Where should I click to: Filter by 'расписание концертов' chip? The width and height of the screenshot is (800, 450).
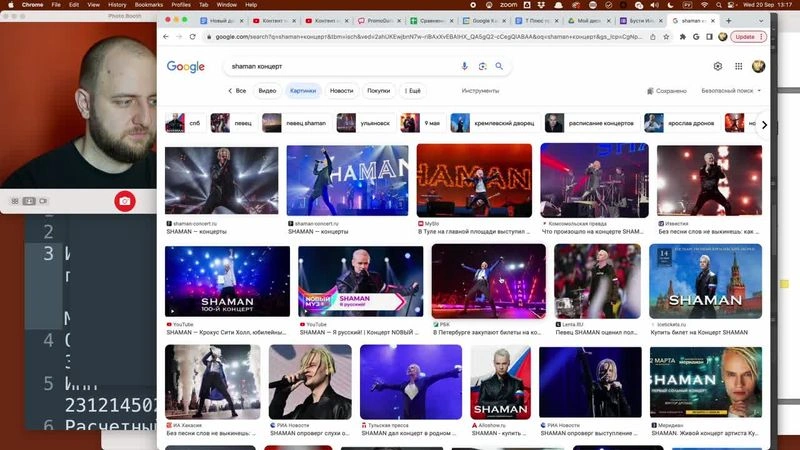(591, 123)
